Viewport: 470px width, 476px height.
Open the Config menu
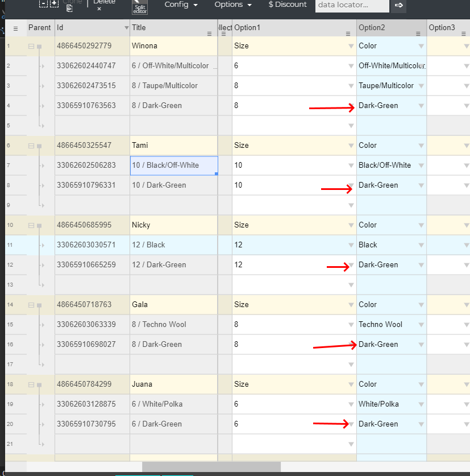[181, 5]
